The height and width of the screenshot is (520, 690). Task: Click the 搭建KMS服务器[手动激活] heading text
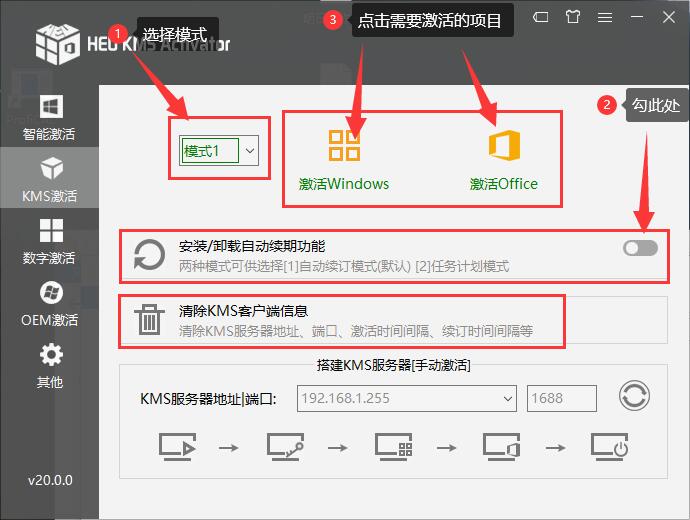[393, 365]
